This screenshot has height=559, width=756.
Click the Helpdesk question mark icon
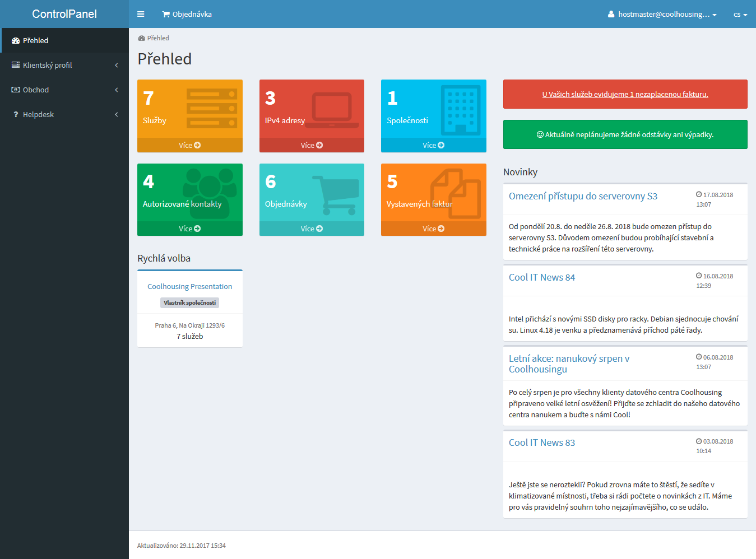(x=16, y=114)
